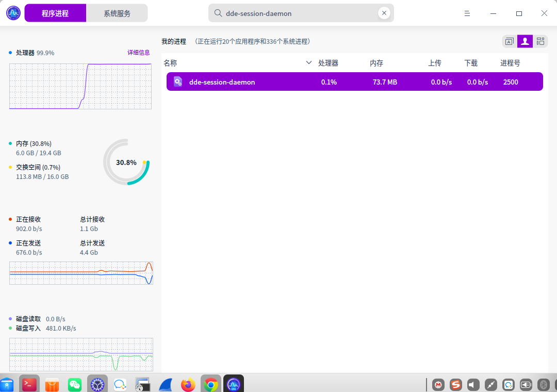Image resolution: width=557 pixels, height=392 pixels.
Task: Launch Firefox from the dock
Action: pyautogui.click(x=188, y=385)
